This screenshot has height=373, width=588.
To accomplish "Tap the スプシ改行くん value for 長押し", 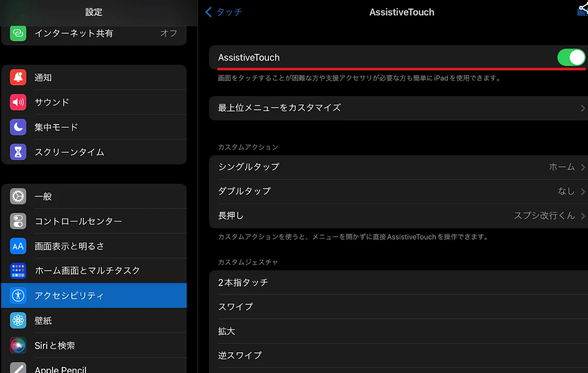I will [545, 216].
